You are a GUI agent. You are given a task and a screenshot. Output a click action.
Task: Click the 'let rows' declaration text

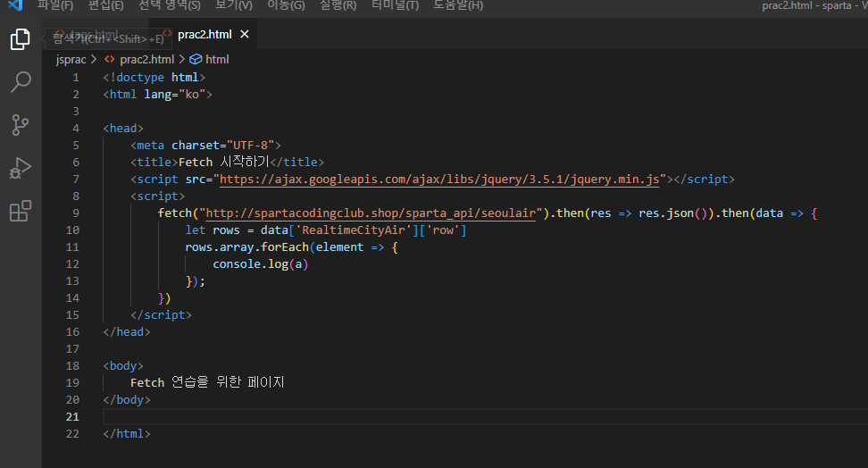tap(213, 230)
